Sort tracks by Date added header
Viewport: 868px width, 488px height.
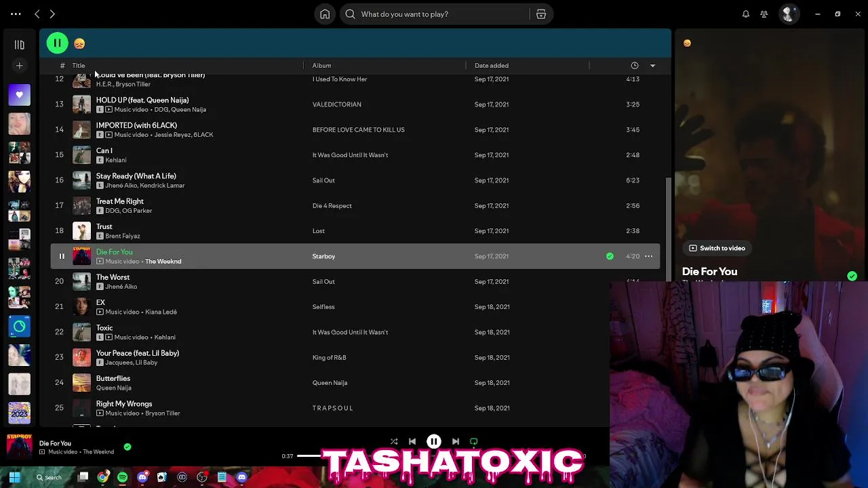point(492,66)
